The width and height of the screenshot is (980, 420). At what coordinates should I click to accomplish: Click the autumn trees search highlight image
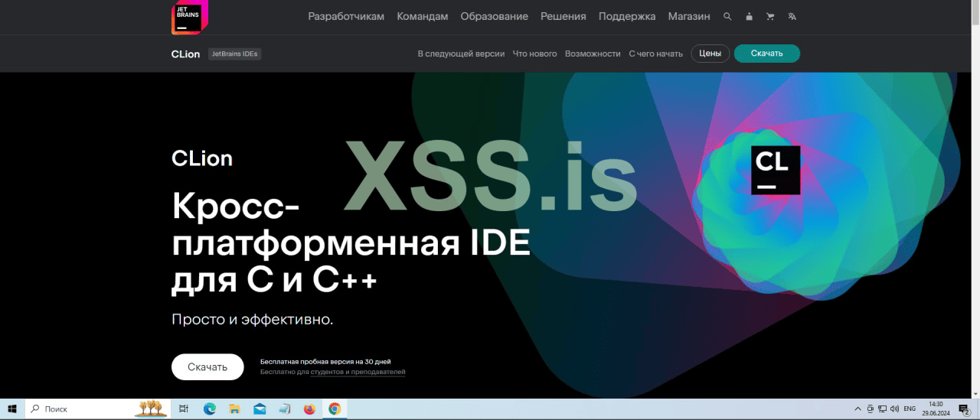[x=150, y=409]
